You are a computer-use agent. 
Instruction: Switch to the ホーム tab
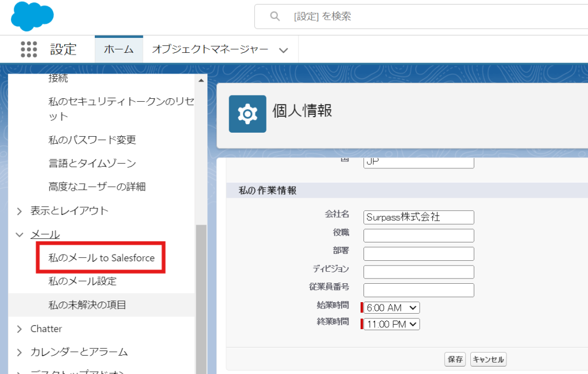click(119, 49)
